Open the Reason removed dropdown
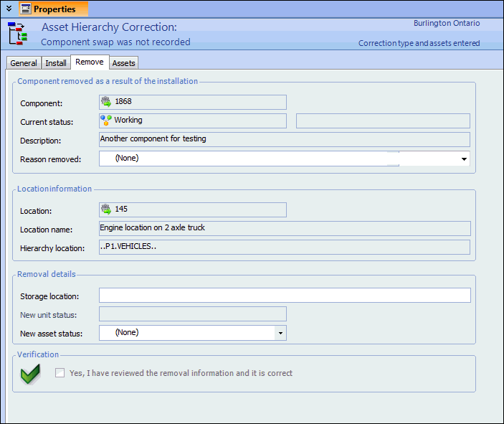 pyautogui.click(x=463, y=159)
